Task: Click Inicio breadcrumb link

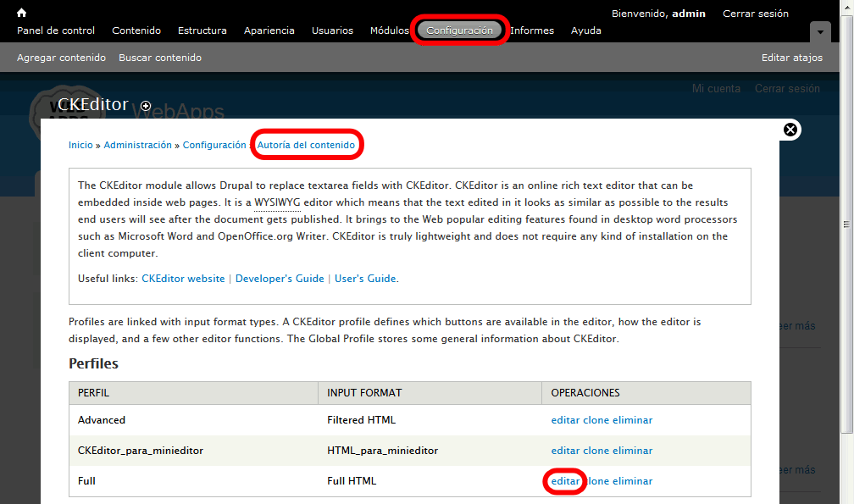Action: 80,145
